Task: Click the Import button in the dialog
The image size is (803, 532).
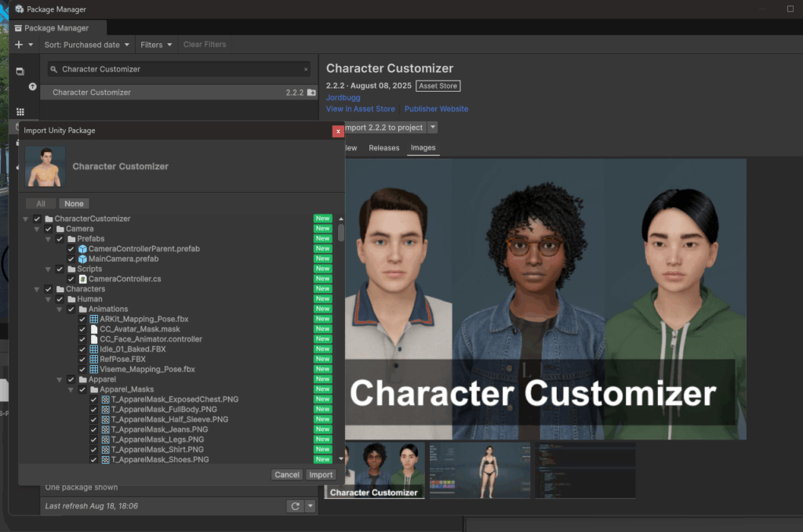Action: pos(321,475)
